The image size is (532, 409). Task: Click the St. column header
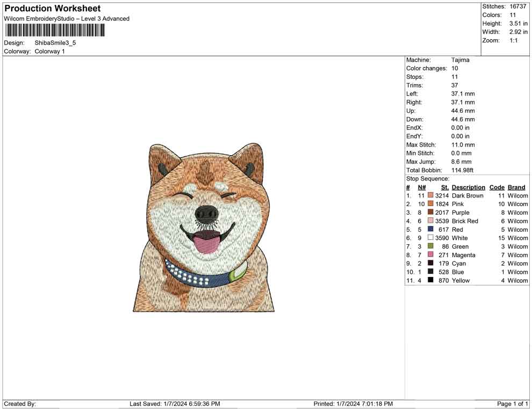tap(444, 187)
